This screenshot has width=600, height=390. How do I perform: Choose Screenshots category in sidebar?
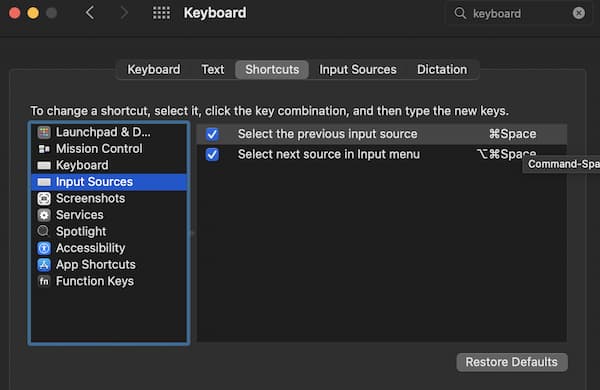coord(109,198)
